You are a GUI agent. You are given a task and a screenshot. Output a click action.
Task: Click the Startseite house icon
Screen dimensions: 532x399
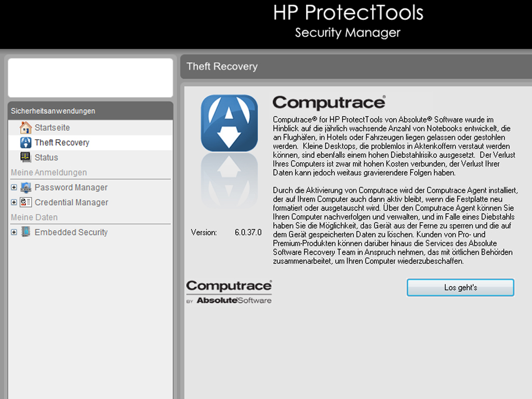pos(25,128)
